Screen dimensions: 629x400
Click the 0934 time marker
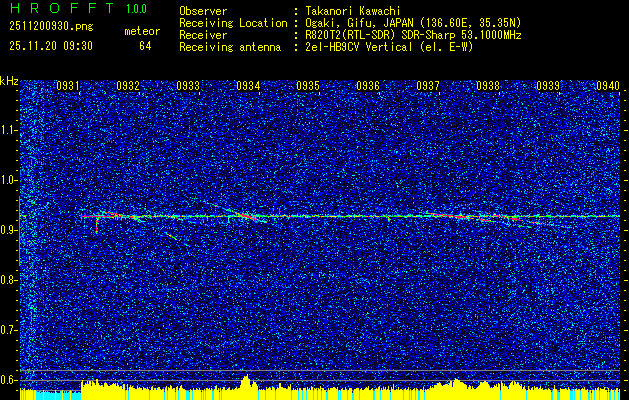[248, 85]
